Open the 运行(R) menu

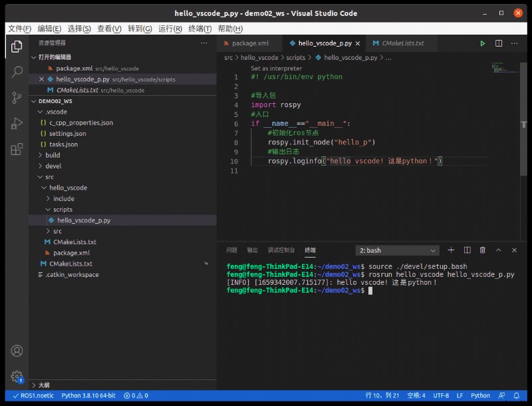170,29
